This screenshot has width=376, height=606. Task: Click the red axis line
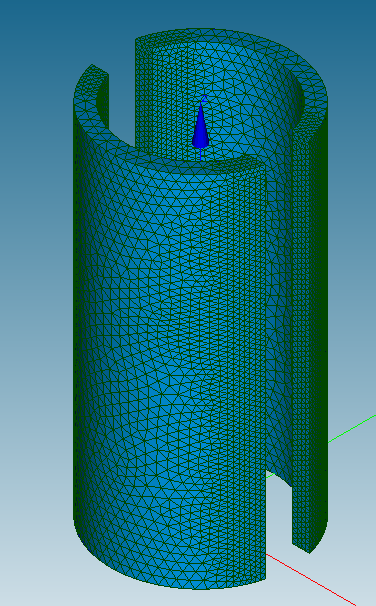(310, 579)
